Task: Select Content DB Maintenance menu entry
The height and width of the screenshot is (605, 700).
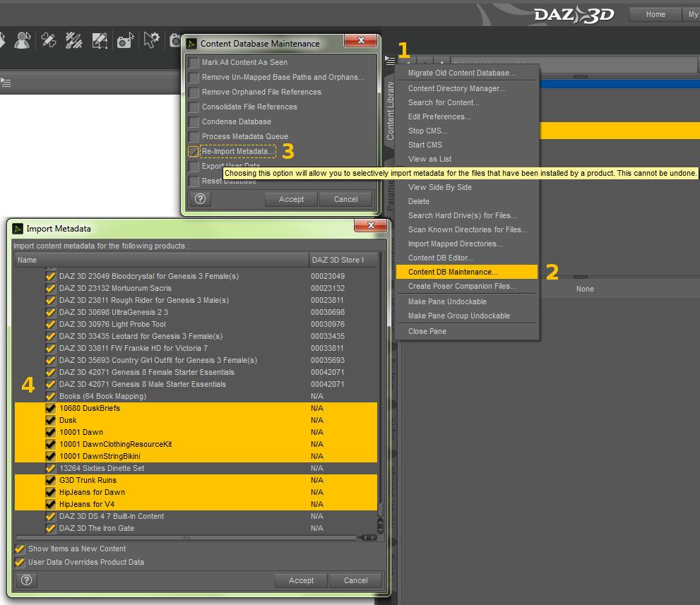Action: click(466, 272)
